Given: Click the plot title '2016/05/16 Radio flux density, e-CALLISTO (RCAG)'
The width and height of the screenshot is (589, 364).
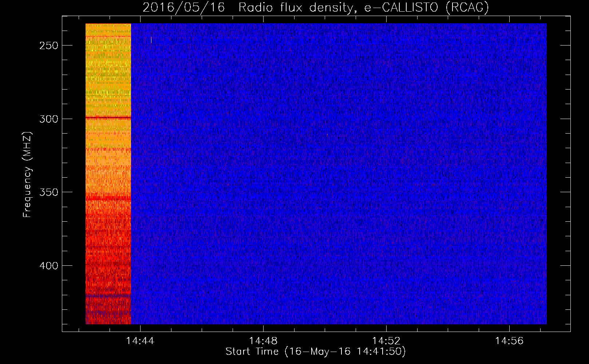Looking at the screenshot, I should pos(316,7).
